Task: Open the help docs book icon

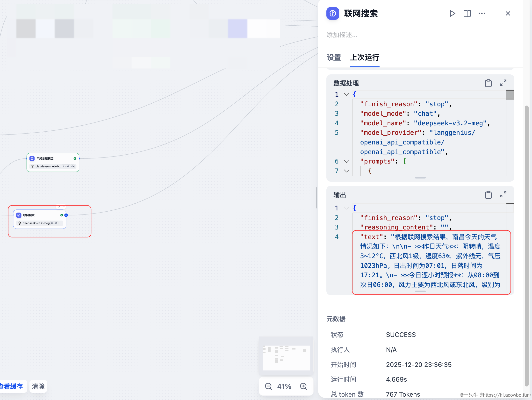Action: [467, 14]
